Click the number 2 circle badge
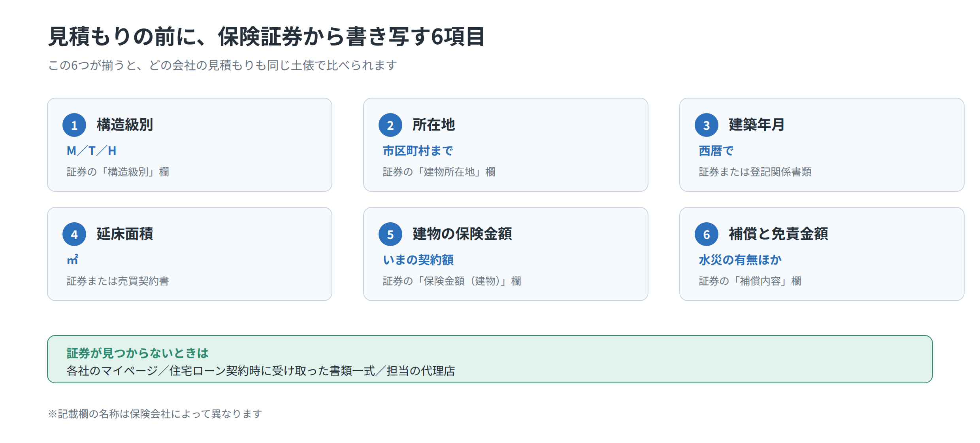The width and height of the screenshot is (980, 443). [390, 125]
